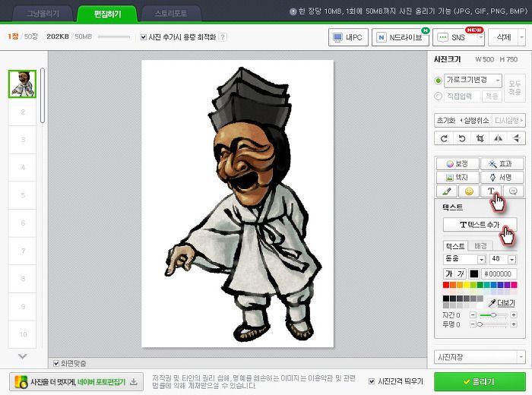Viewport: 532px width, 395px height.
Task: Switch to the 스토리포토 tab
Action: pos(171,14)
